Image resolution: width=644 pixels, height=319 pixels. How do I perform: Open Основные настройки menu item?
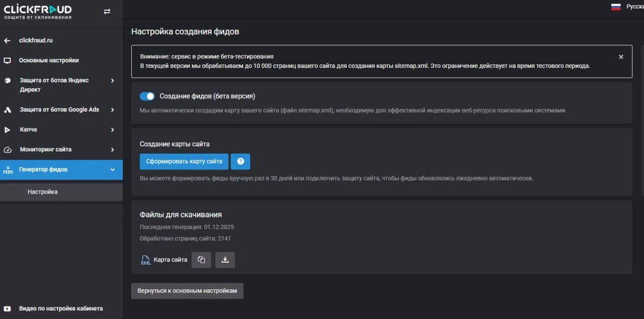49,60
